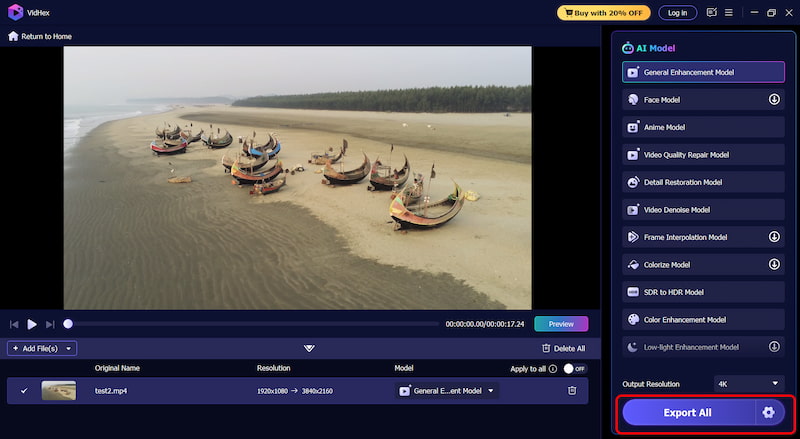Image resolution: width=800 pixels, height=439 pixels.
Task: Click the General Enhancement Model icon
Action: (x=633, y=72)
